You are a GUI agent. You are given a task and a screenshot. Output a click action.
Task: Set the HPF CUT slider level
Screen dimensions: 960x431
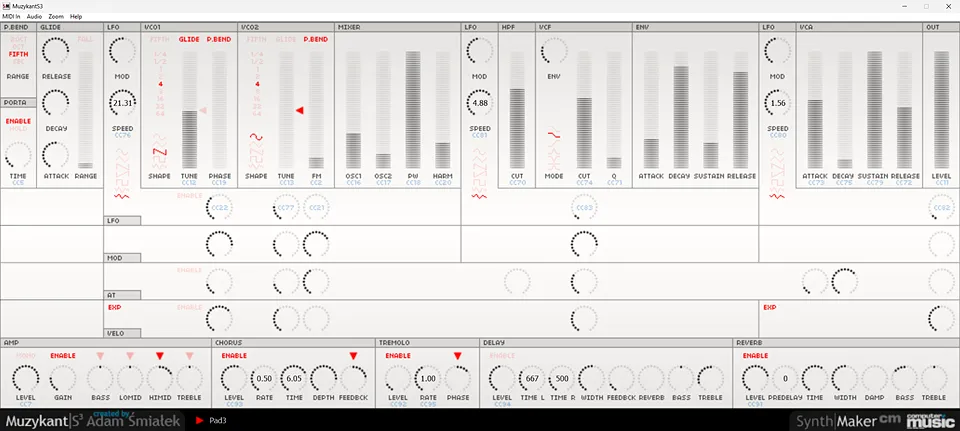point(517,110)
